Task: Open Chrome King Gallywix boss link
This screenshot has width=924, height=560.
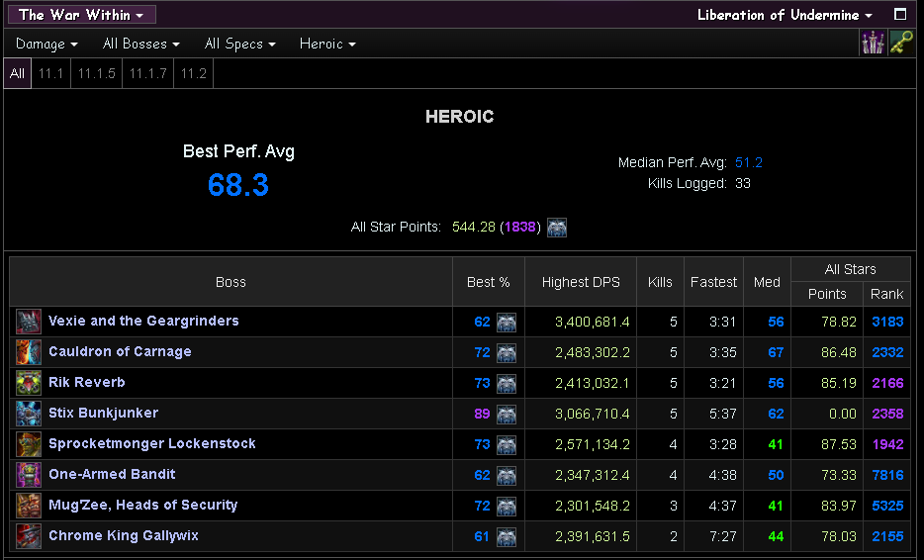Action: tap(124, 535)
